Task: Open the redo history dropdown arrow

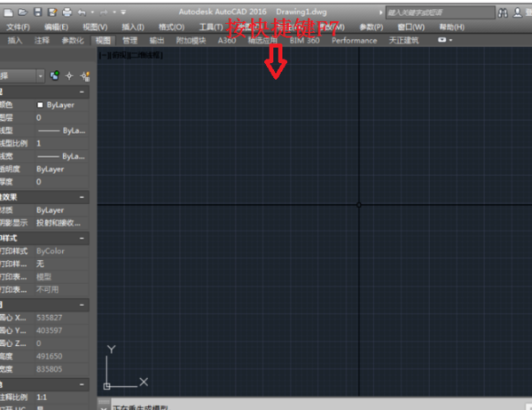Action: (114, 12)
